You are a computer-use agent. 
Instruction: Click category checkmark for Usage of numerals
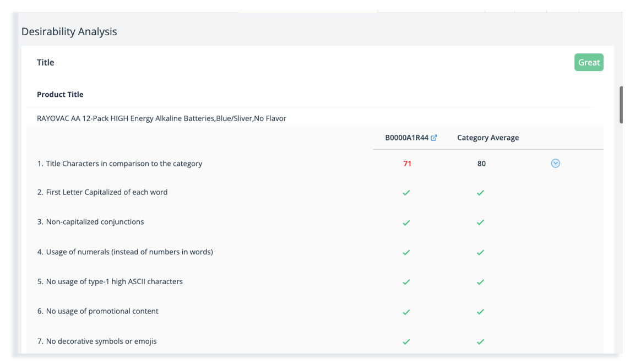[x=480, y=252]
